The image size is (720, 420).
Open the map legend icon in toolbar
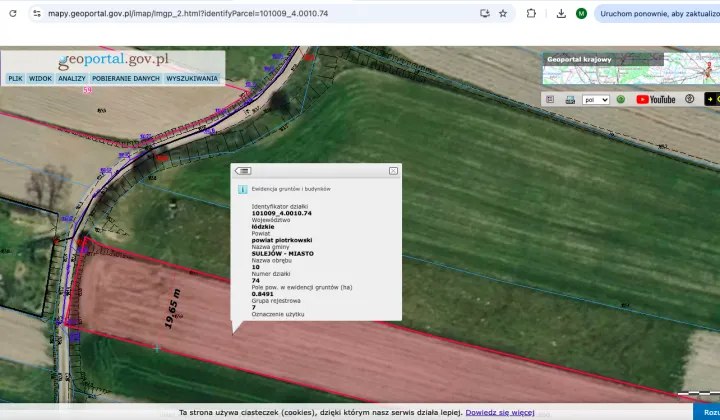pos(550,100)
